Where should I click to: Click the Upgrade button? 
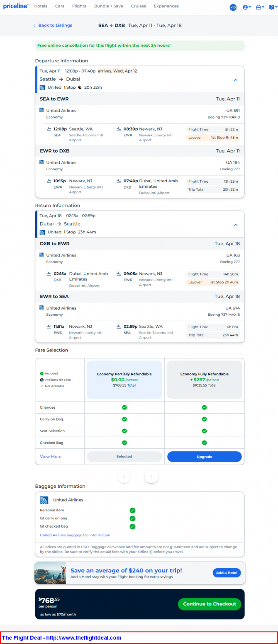pyautogui.click(x=204, y=456)
